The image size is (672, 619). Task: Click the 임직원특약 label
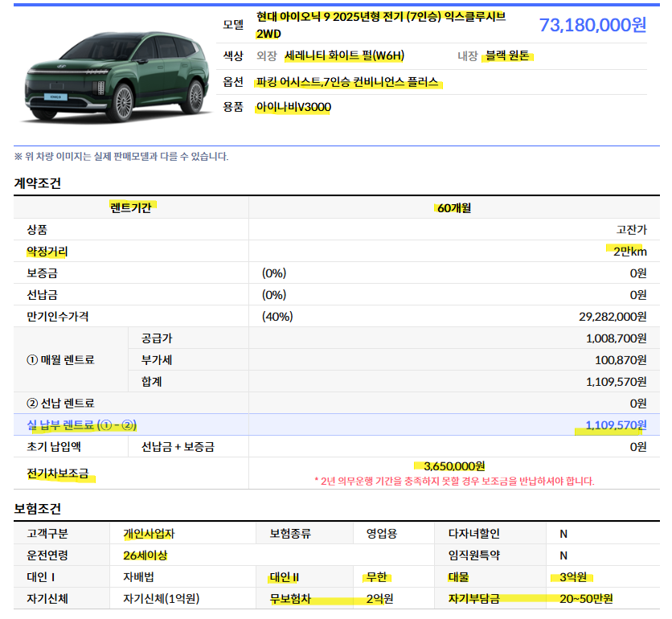coord(474,555)
